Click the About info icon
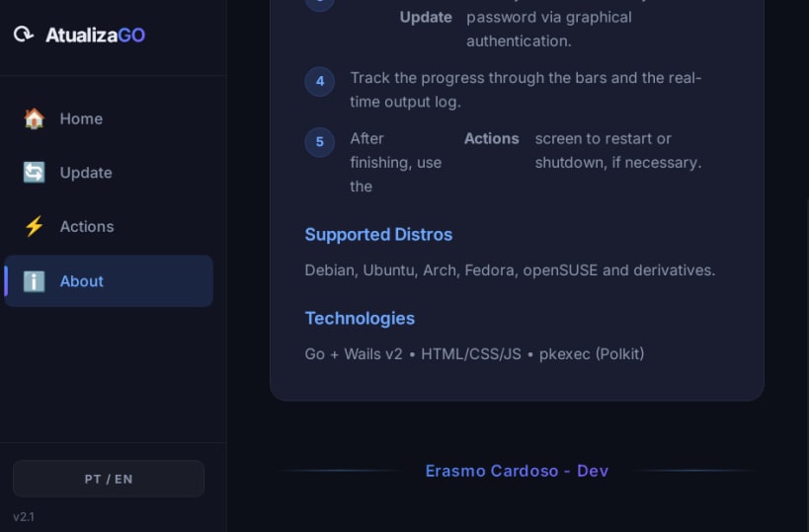The image size is (809, 532). (35, 281)
